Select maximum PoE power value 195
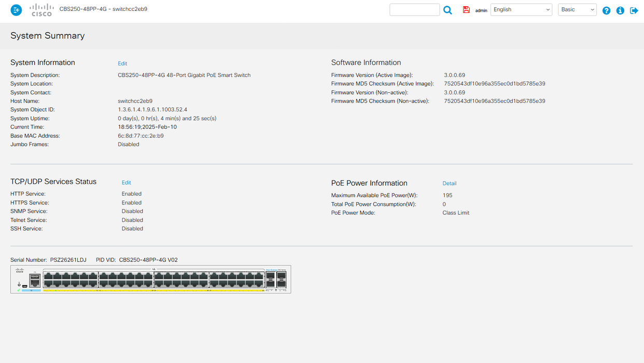The height and width of the screenshot is (363, 644). pos(447,196)
